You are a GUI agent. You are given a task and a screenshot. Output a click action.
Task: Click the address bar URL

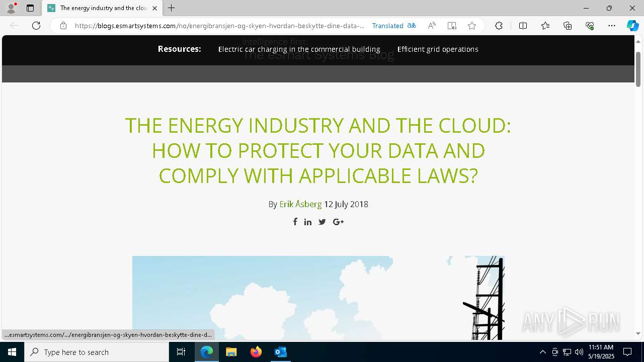[219, 26]
